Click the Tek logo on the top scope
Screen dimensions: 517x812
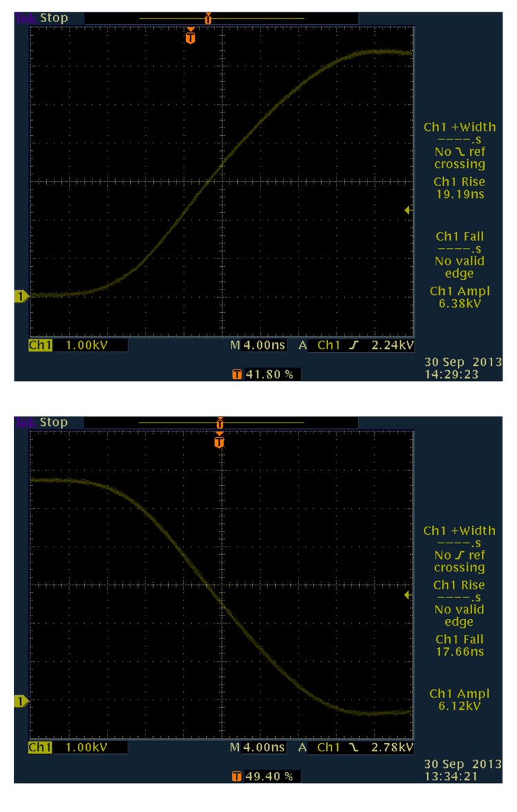[23, 18]
